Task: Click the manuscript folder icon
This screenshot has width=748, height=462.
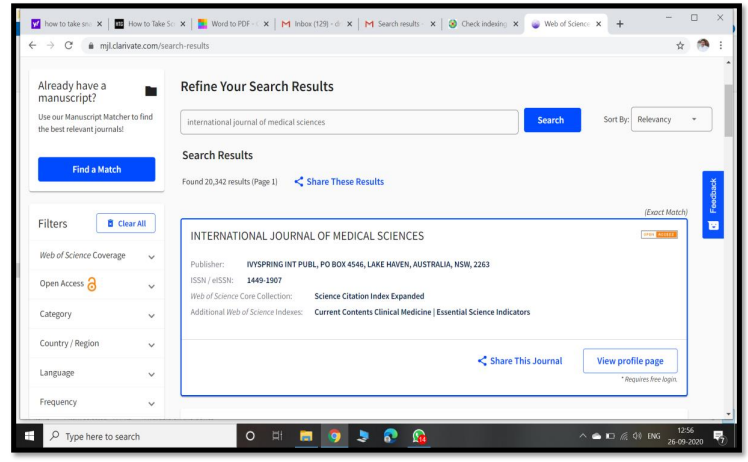Action: pos(151,91)
